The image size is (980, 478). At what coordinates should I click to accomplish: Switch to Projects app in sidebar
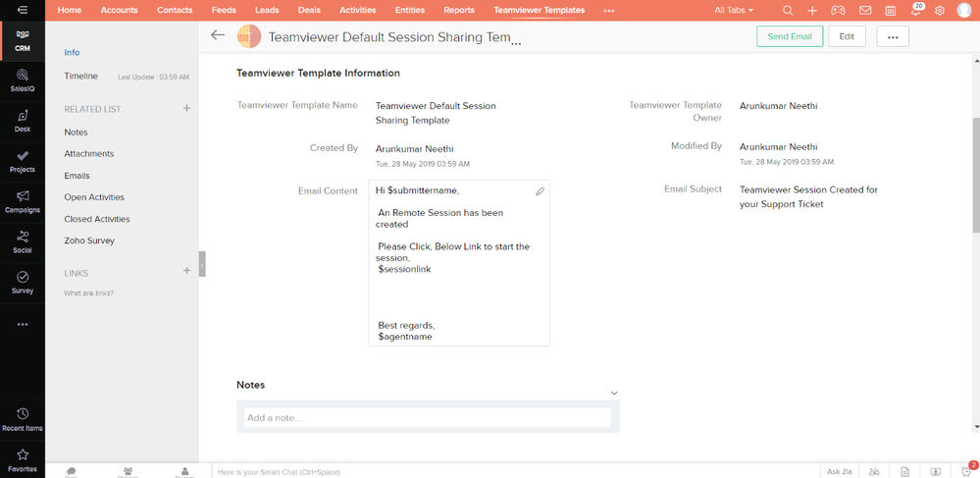tap(23, 161)
